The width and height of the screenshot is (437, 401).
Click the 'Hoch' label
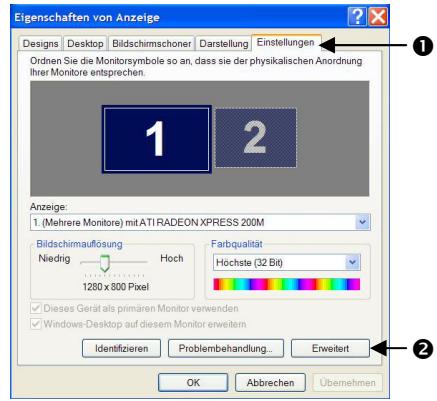pyautogui.click(x=172, y=258)
